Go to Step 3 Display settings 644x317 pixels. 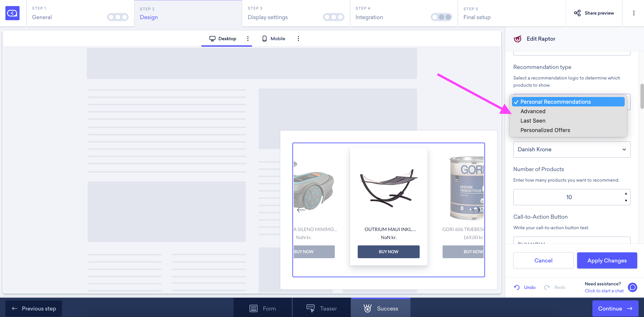[x=296, y=13]
